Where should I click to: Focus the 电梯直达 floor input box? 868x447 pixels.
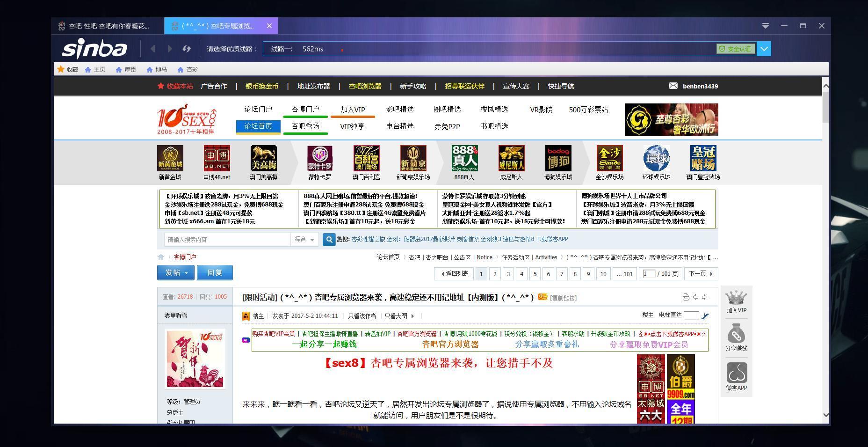(691, 315)
